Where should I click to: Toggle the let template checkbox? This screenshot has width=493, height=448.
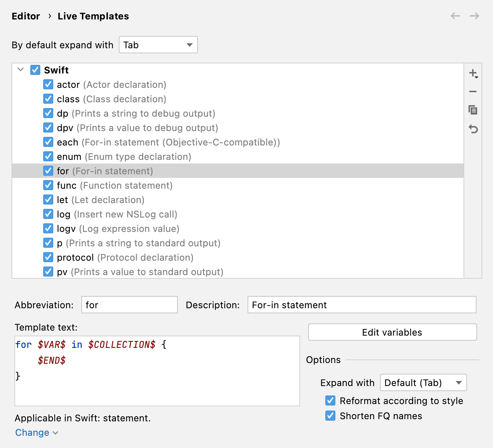48,200
